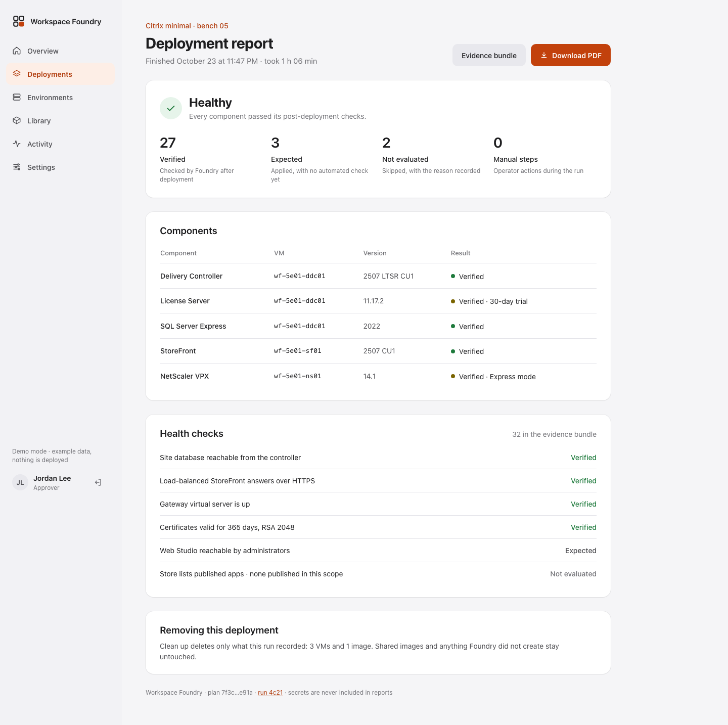728x725 pixels.
Task: Click the Not evaluated status for Store lists
Action: pyautogui.click(x=573, y=574)
